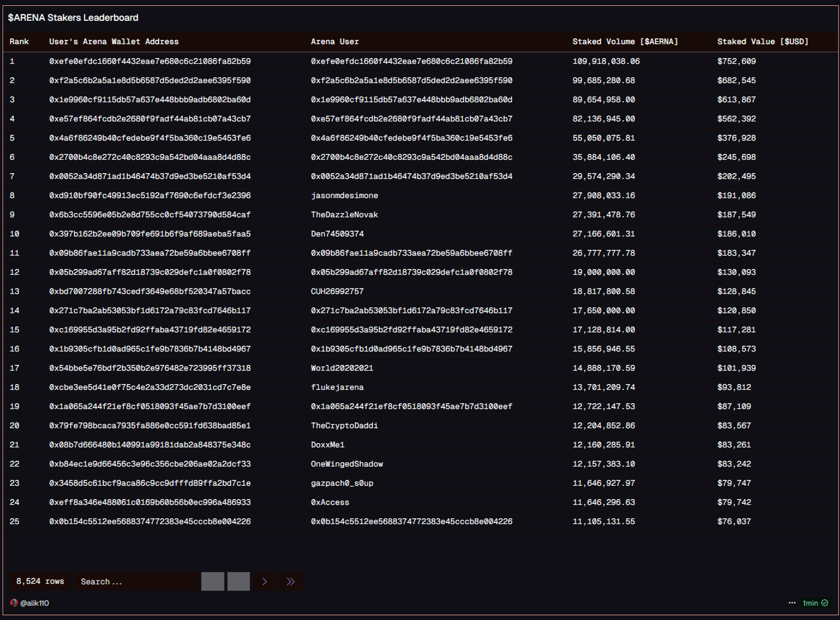Open the @alik110 author profile link
The image size is (840, 620).
click(x=35, y=603)
